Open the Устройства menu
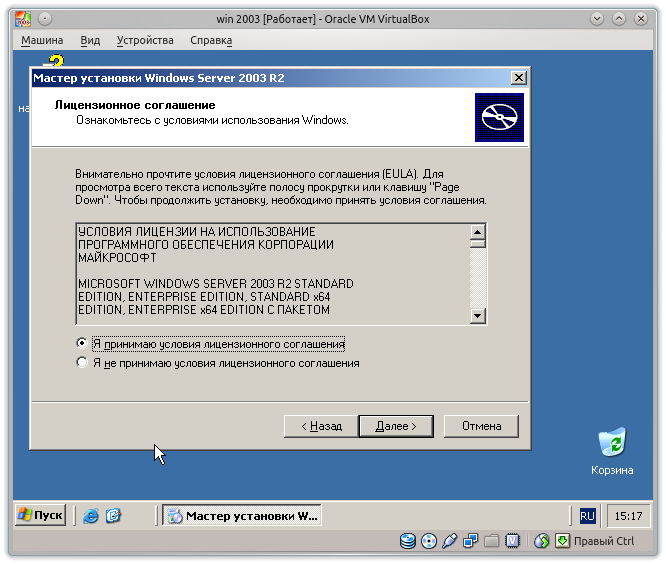Viewport: 666px width, 564px height. tap(145, 40)
